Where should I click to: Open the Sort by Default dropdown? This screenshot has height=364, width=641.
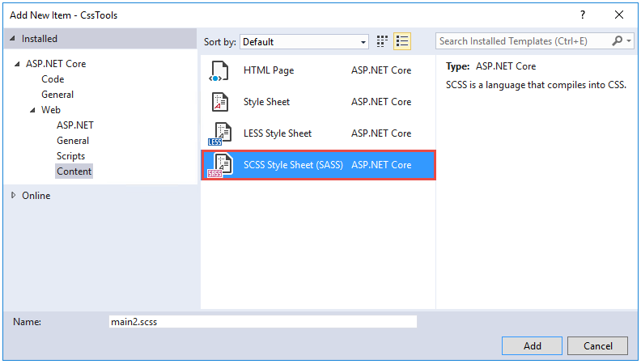(x=304, y=42)
